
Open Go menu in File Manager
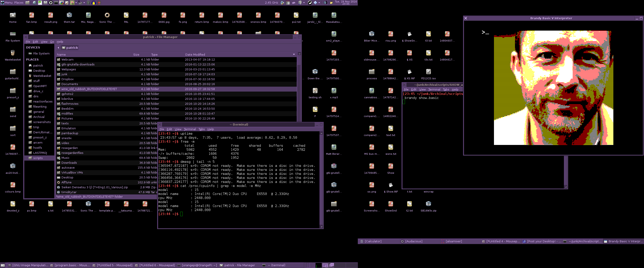[x=52, y=42]
